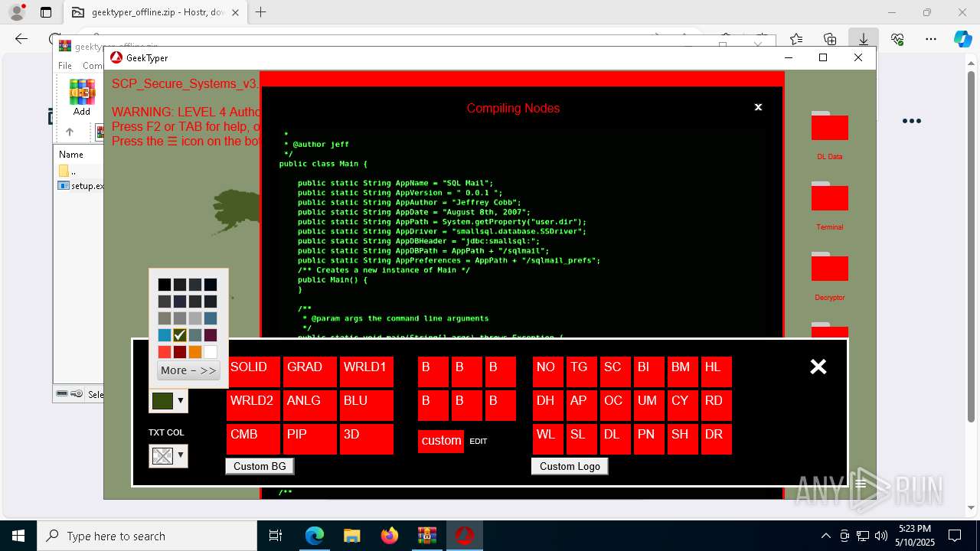Select the red custom button
This screenshot has width=980, height=551.
click(x=441, y=441)
